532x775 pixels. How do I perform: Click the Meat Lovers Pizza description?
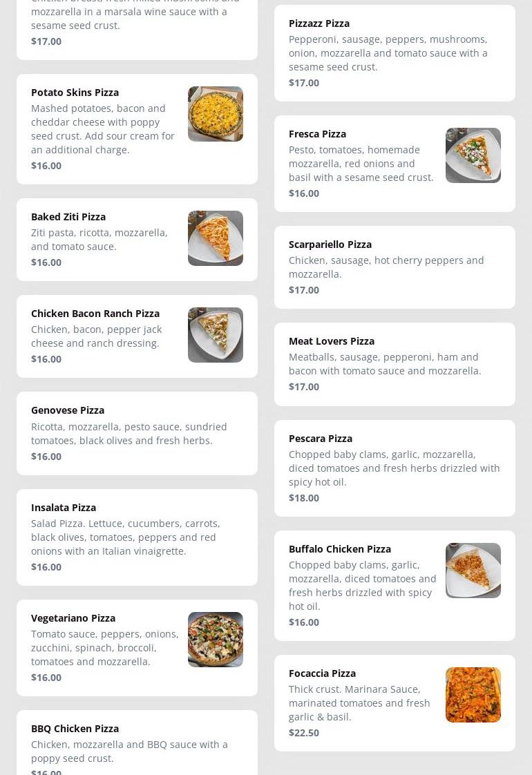point(384,364)
